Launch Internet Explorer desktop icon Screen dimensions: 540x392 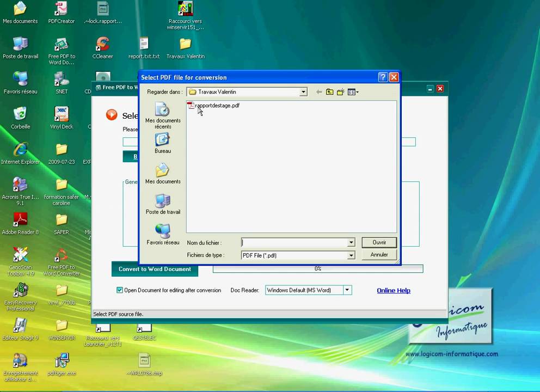pyautogui.click(x=20, y=154)
